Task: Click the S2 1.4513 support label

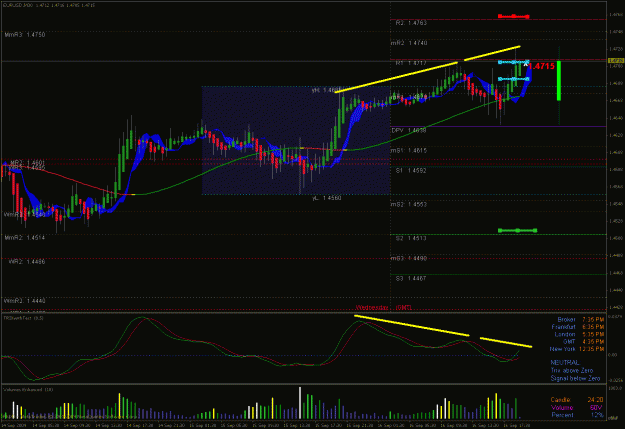Action: 411,238
